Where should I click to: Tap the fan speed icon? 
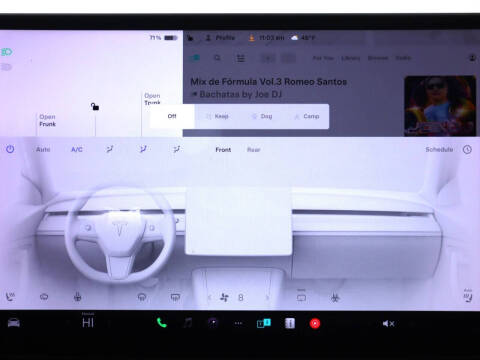coord(224,297)
